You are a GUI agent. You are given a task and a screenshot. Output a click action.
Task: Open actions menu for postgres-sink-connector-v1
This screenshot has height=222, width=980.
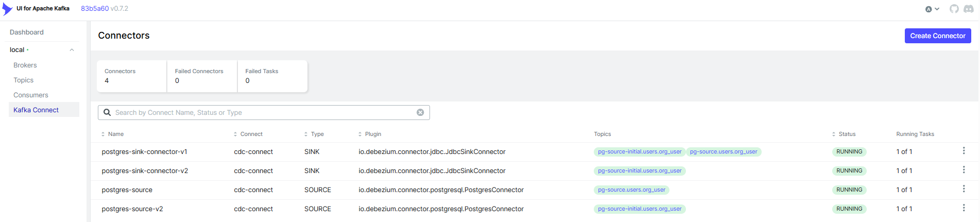click(964, 151)
